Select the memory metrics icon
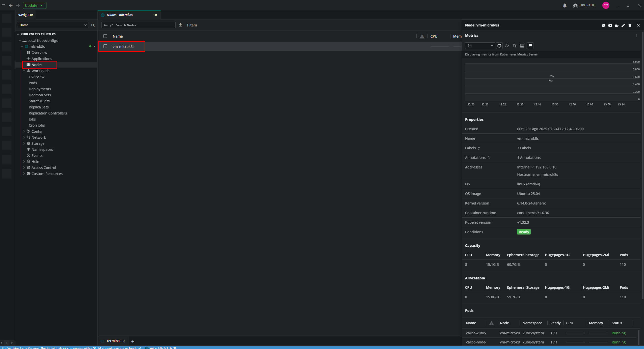 pos(507,46)
